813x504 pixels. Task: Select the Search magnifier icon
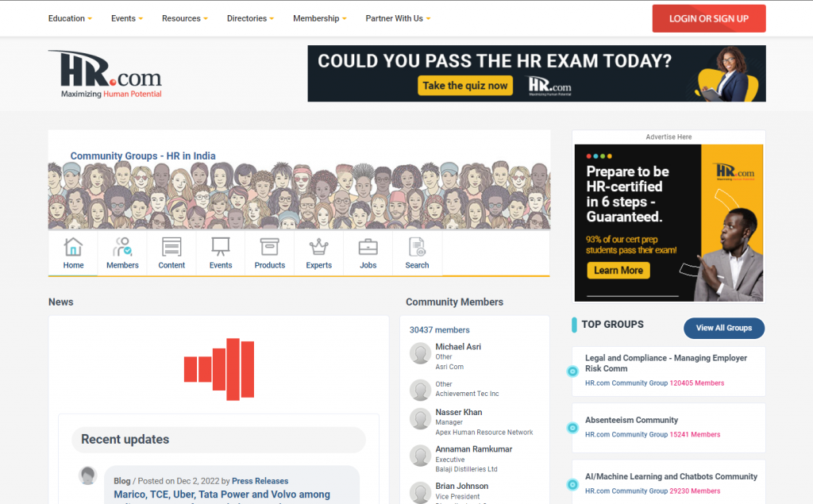click(416, 248)
